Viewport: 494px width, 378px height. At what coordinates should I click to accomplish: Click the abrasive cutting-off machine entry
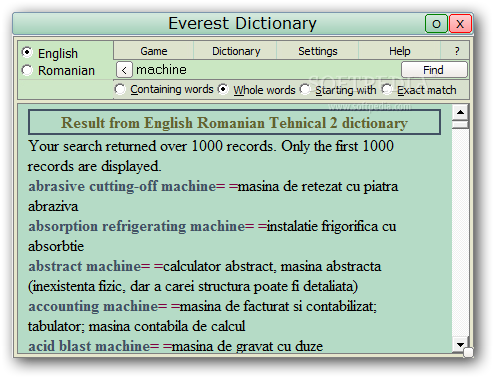coord(122,186)
